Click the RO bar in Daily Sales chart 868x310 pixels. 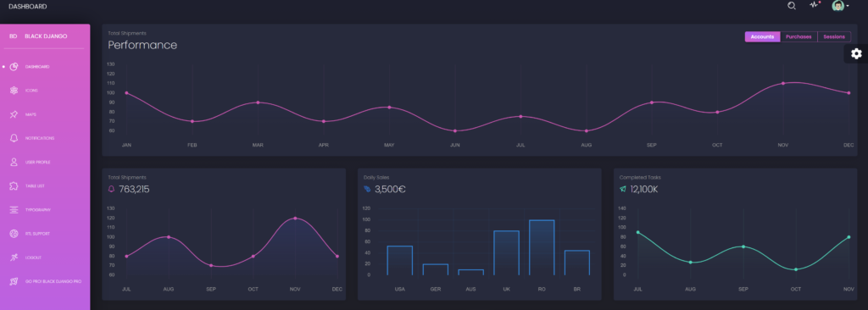pos(542,247)
